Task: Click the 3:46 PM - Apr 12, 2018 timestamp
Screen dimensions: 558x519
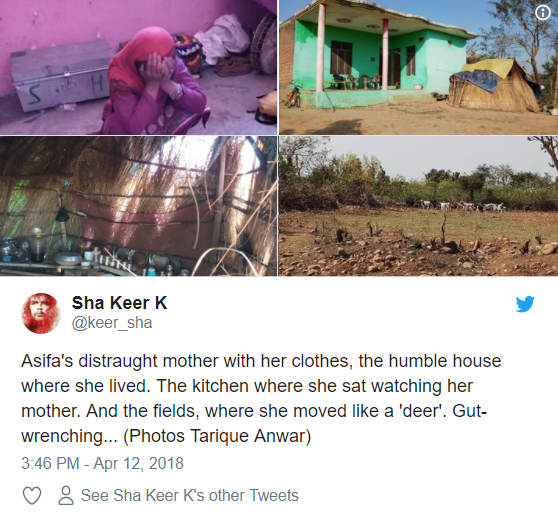Action: point(102,463)
